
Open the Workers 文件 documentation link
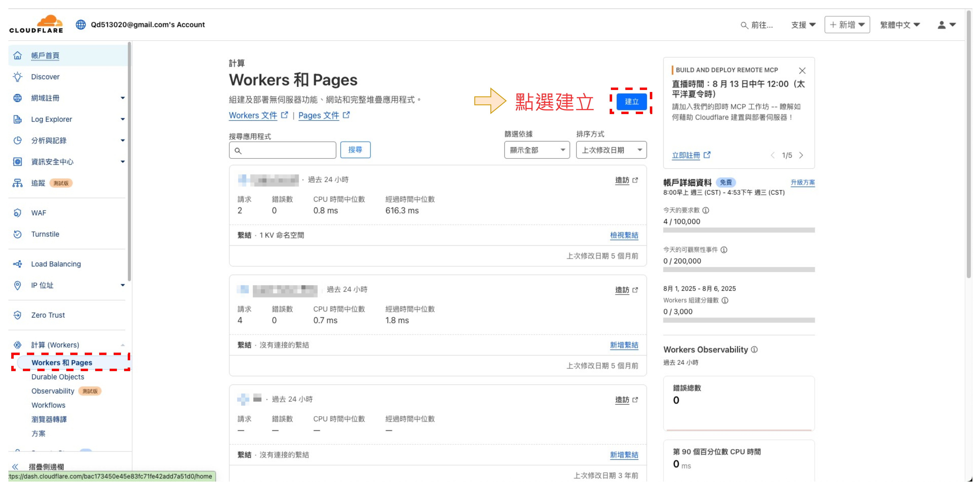(x=253, y=116)
